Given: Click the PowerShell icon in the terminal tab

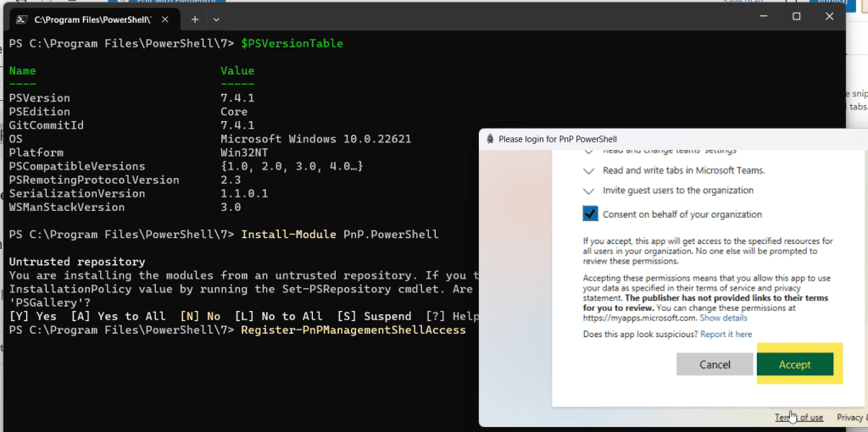Looking at the screenshot, I should (x=21, y=19).
